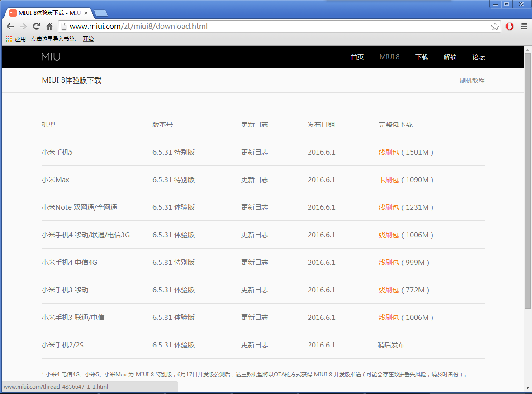
Task: Click the 稍后发布 text for 小米手机2/2S
Action: [x=391, y=345]
